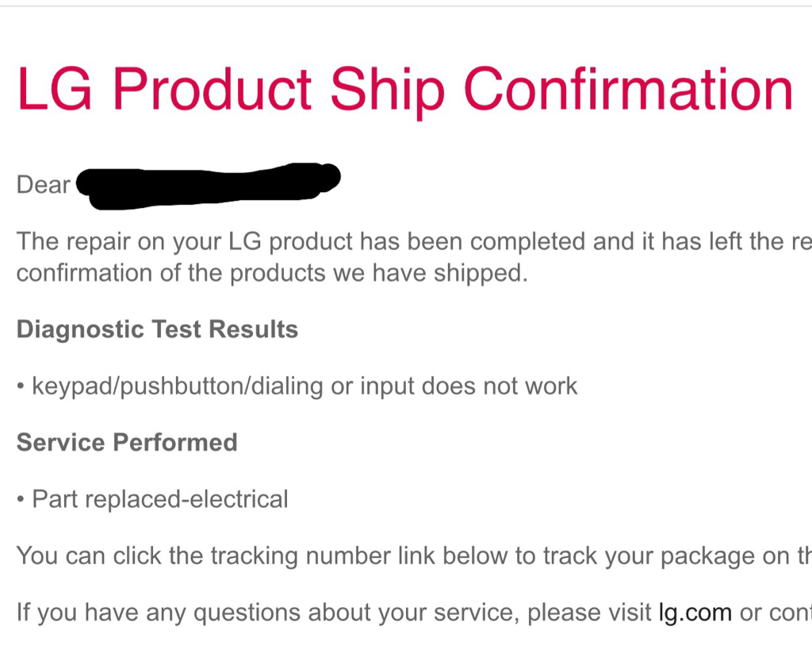Click the "Service Performed" heading

(x=127, y=442)
